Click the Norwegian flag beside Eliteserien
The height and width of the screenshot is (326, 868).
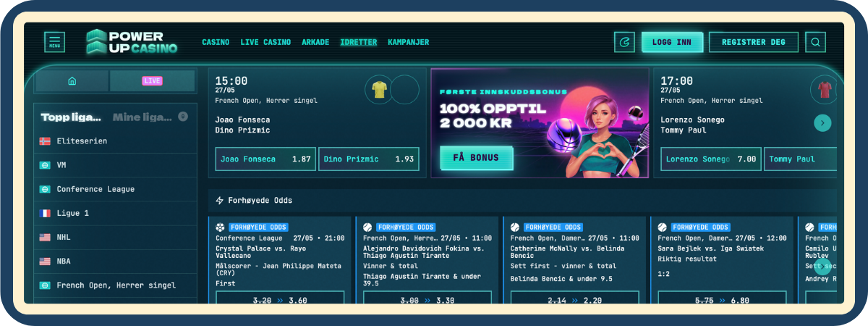(x=45, y=141)
